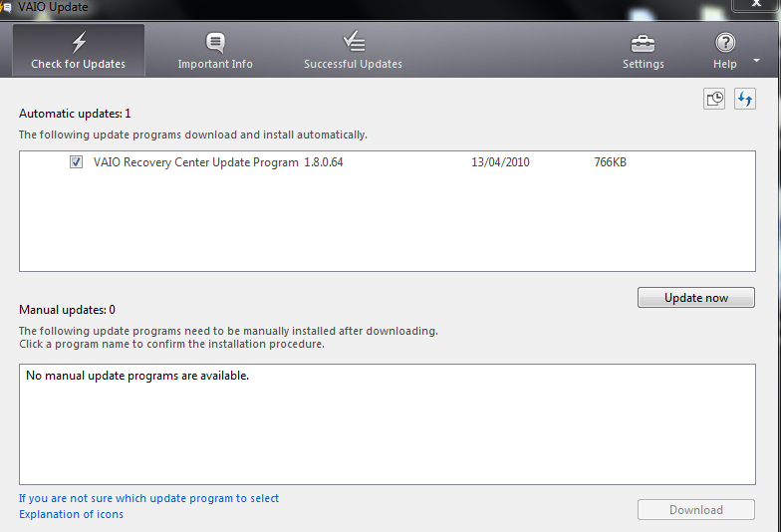Expand the dropdown arrow next to Help
The height and width of the screenshot is (532, 781).
coord(757,60)
